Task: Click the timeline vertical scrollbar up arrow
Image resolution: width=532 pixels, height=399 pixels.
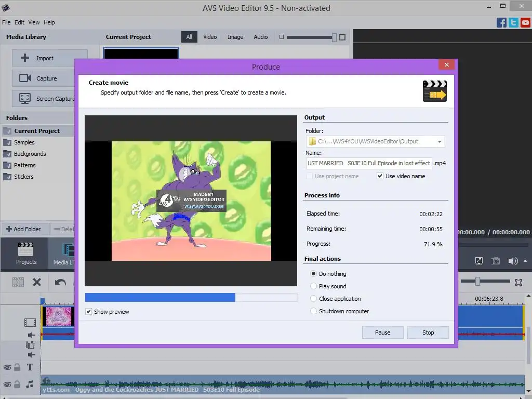Action: [528, 296]
